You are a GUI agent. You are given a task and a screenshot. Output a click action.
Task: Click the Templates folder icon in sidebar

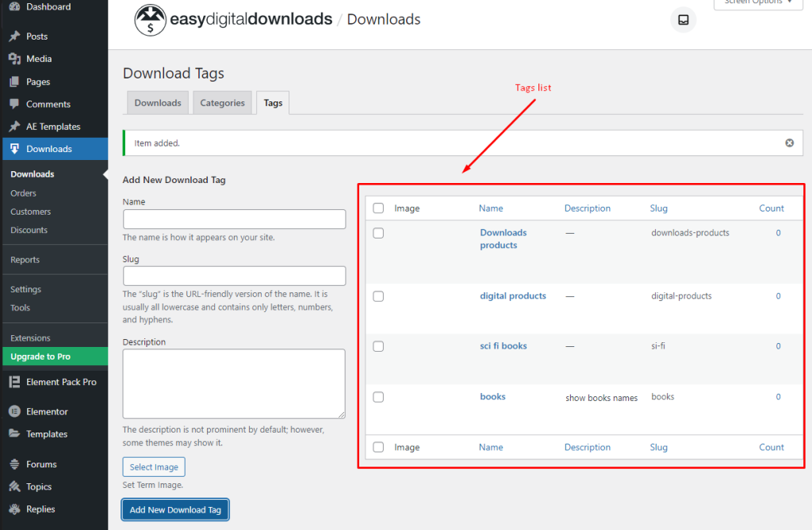14,434
